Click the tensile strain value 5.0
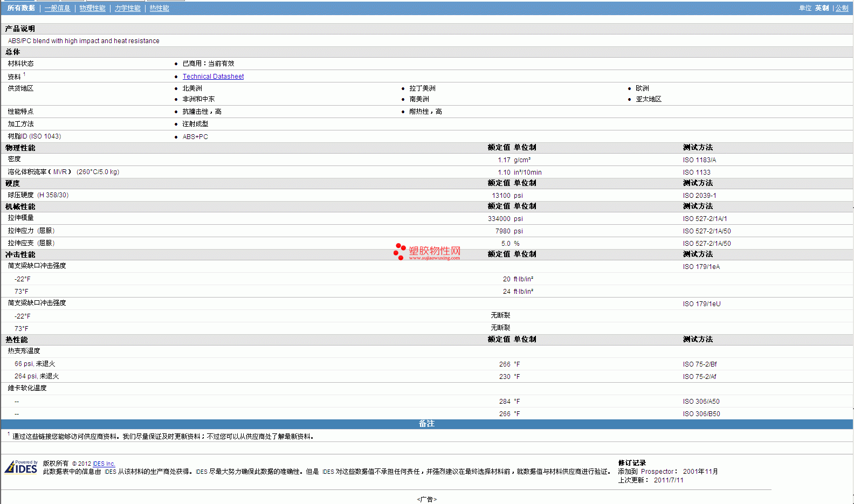This screenshot has width=854, height=504. (x=506, y=244)
